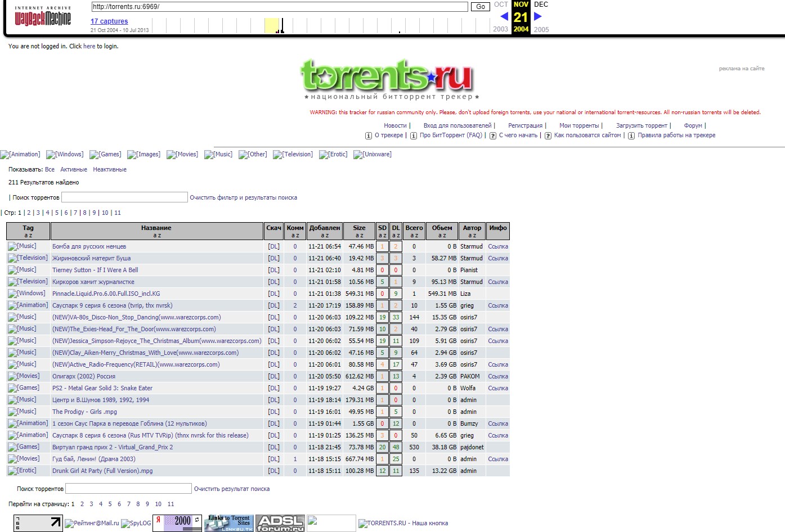
Task: Open torrent 'Tierney Sutton - If I Were A Bell'
Action: click(x=95, y=270)
